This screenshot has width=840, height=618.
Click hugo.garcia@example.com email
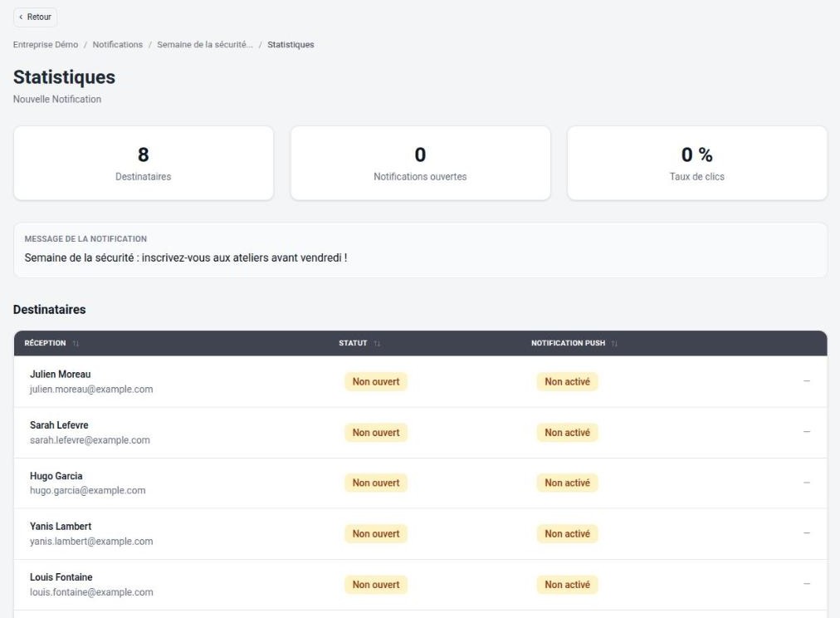tap(87, 490)
